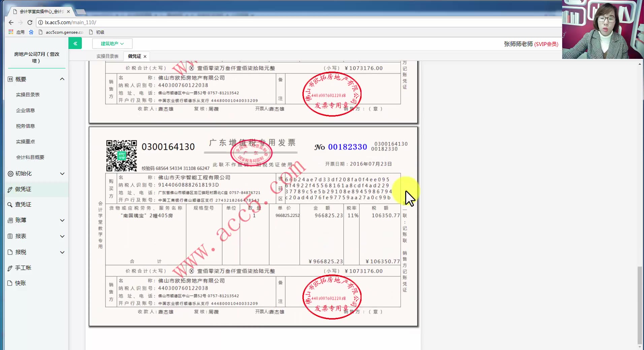The width and height of the screenshot is (644, 350).
Task: Click the tax amount 106350.77 cell
Action: pos(386,215)
